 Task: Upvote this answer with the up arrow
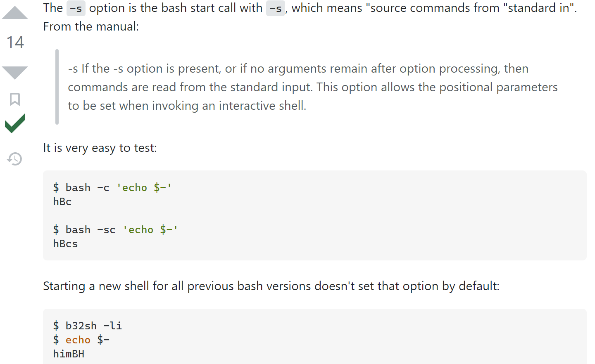15,13
